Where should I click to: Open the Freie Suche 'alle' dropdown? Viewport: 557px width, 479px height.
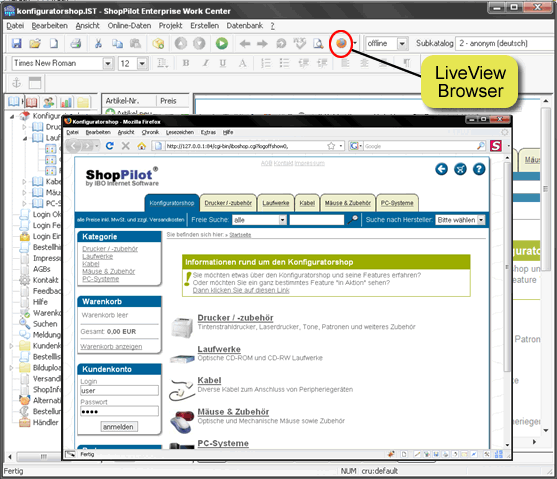283,220
